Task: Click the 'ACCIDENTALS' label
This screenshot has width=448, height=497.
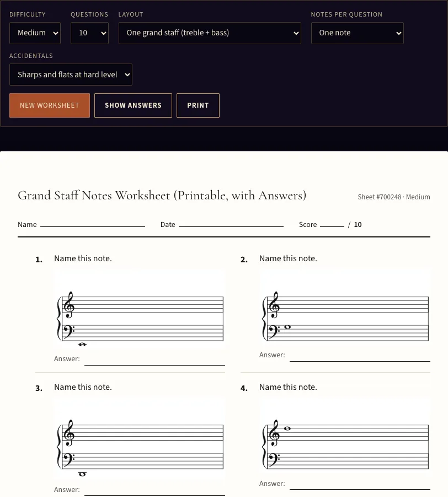Action: [31, 56]
